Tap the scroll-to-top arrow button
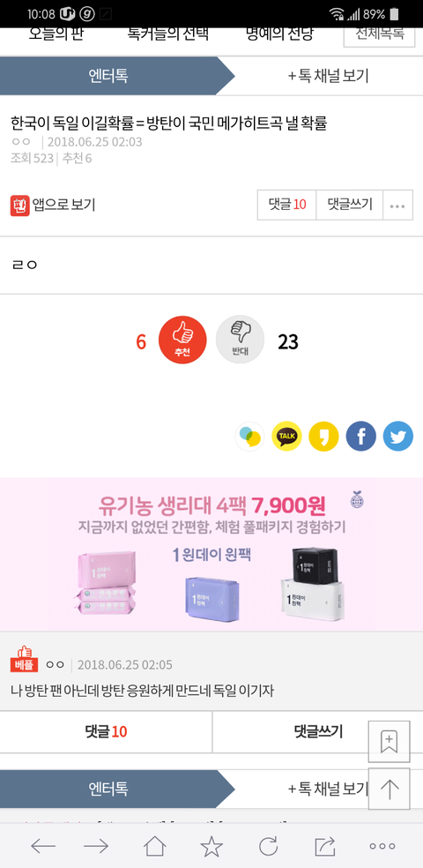The width and height of the screenshot is (423, 868). coord(390,789)
